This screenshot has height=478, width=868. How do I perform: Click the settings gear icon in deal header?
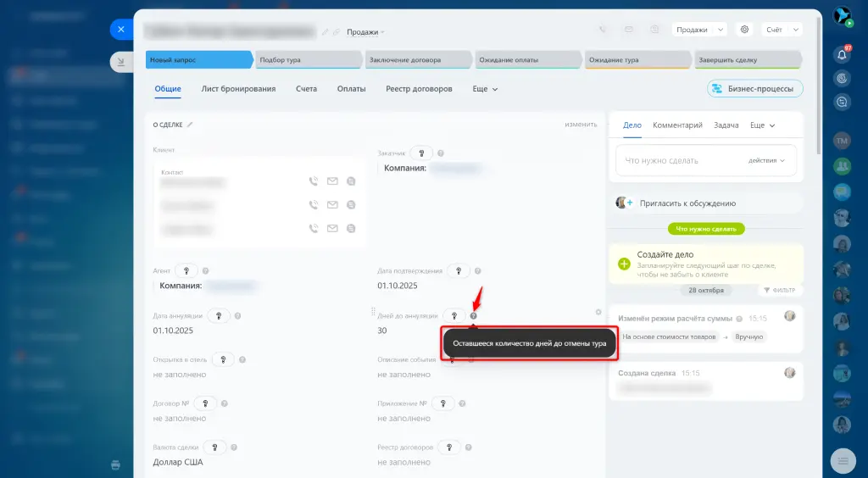[745, 29]
